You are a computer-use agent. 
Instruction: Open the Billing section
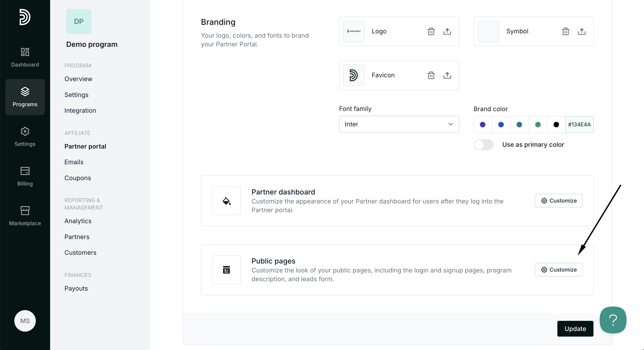tap(25, 177)
